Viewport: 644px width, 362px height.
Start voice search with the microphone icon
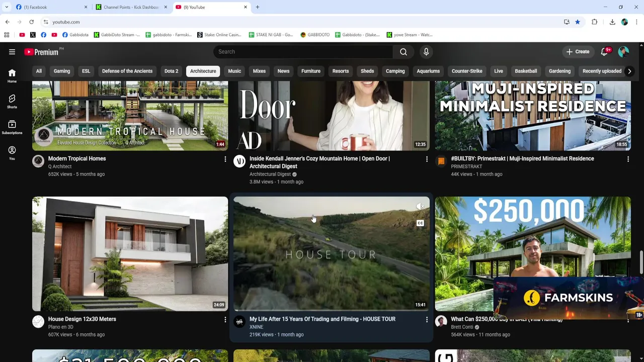pos(426,52)
